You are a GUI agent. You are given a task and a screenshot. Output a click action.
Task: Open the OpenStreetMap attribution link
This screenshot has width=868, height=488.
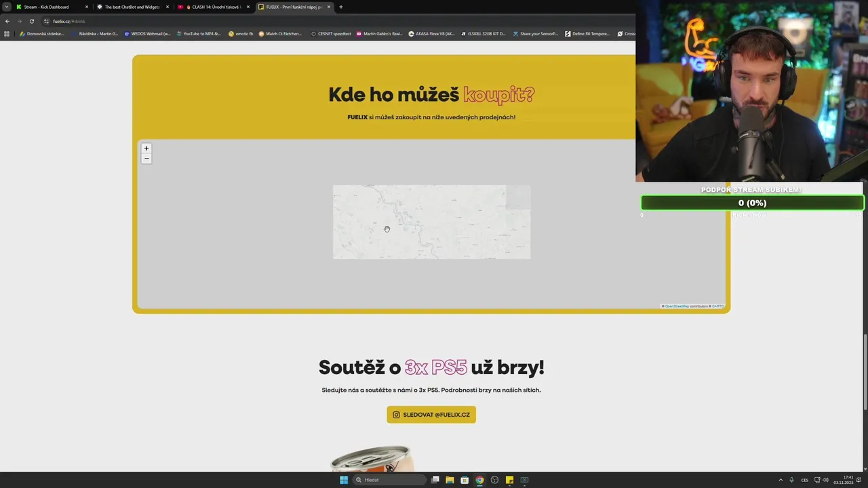(677, 306)
